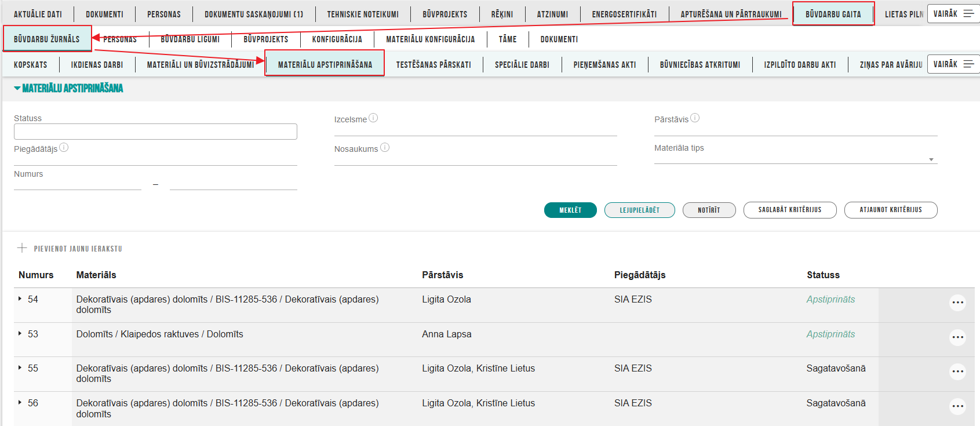The width and height of the screenshot is (980, 426).
Task: Open the top-level Būvprojekts tab
Action: (445, 14)
